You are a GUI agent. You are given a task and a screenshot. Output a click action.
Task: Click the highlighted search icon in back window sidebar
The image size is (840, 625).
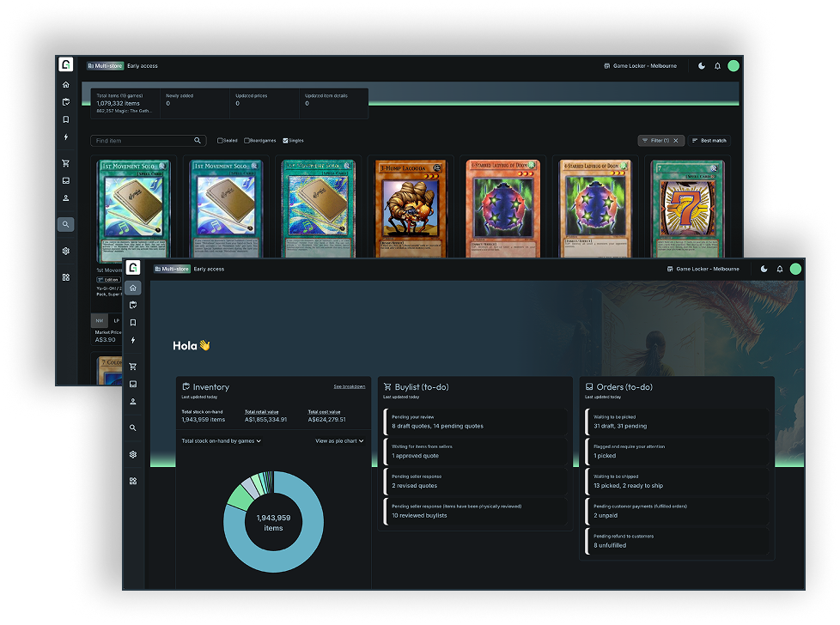click(x=66, y=224)
